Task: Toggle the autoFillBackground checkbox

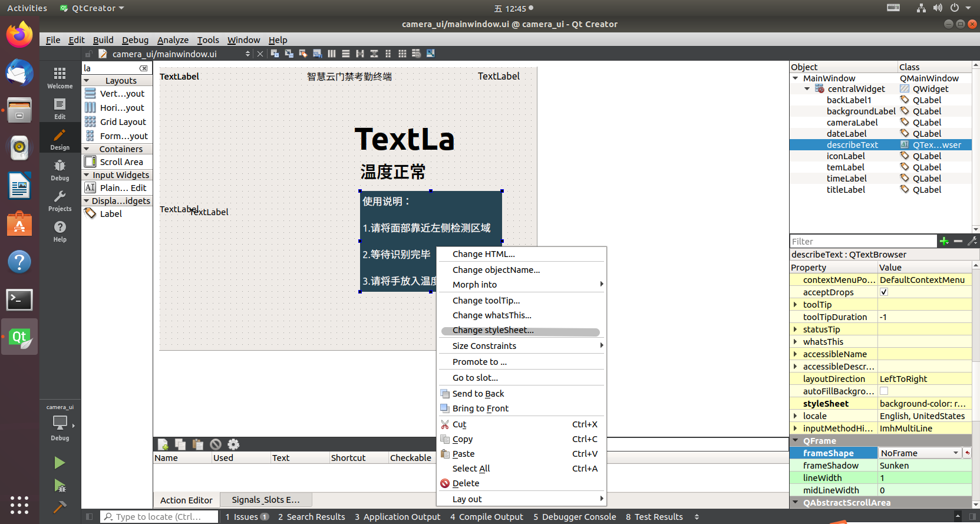Action: [884, 391]
